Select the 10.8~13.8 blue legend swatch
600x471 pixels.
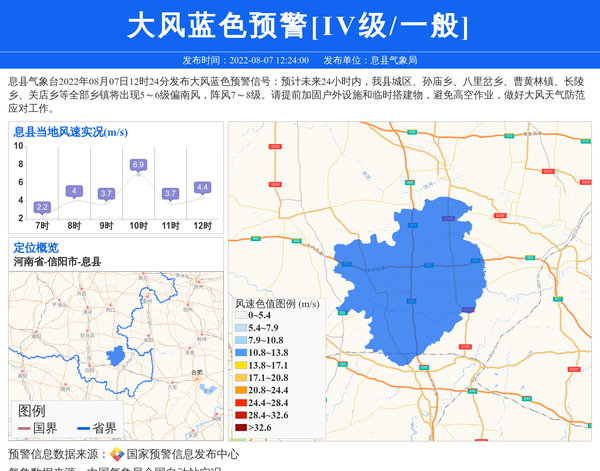point(241,353)
